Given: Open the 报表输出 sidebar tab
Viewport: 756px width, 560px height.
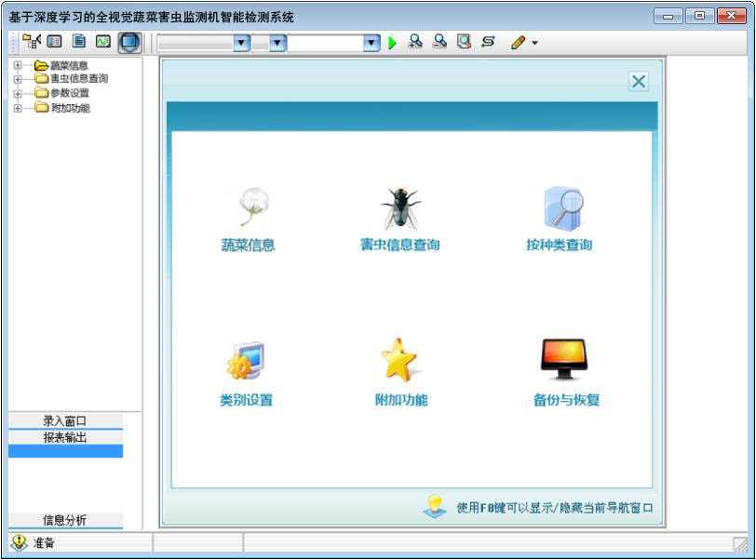Looking at the screenshot, I should tap(65, 437).
